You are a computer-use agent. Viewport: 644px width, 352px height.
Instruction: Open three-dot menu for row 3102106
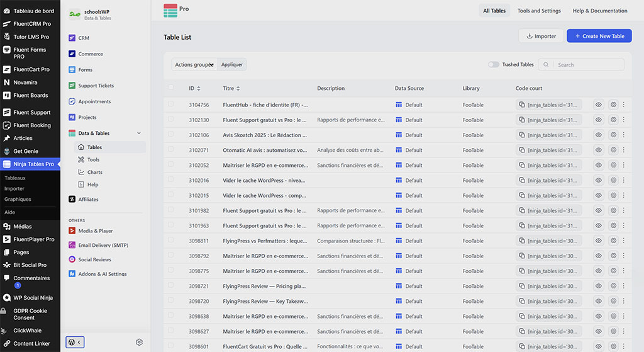623,135
